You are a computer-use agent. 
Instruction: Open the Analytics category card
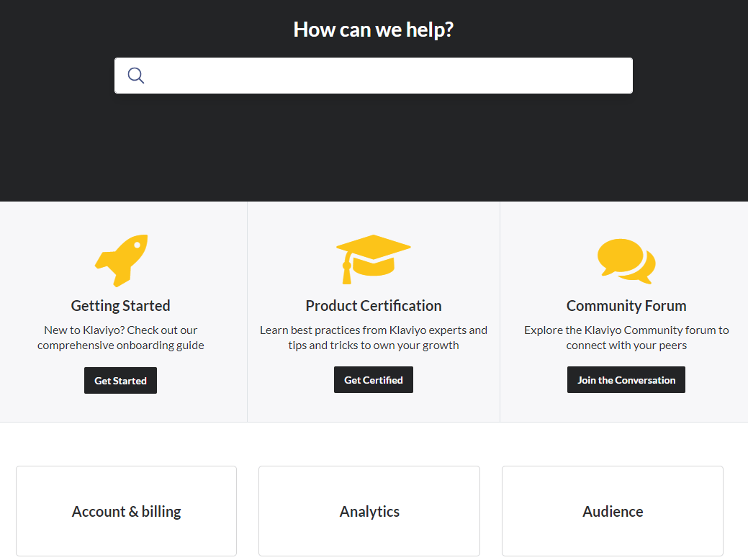click(x=369, y=511)
